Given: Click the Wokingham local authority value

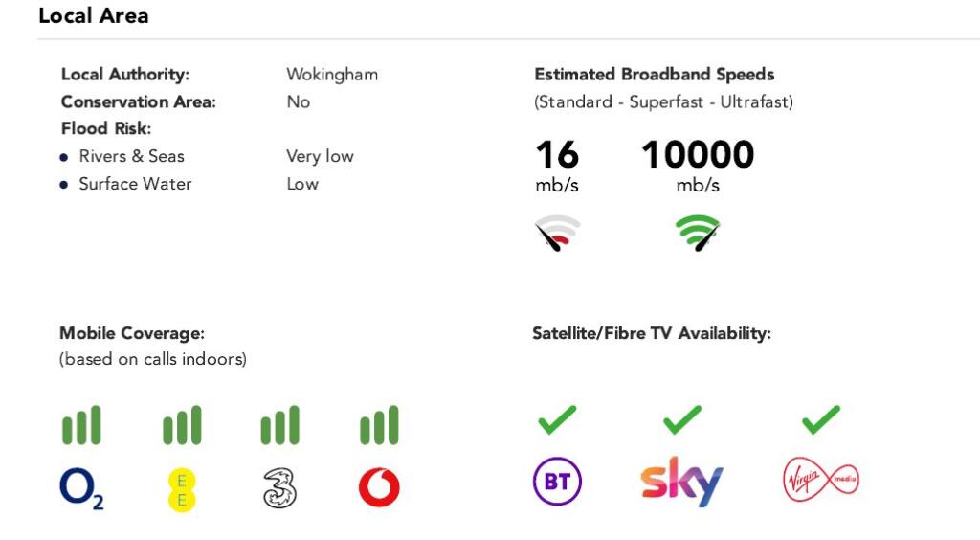Looking at the screenshot, I should (x=332, y=75).
